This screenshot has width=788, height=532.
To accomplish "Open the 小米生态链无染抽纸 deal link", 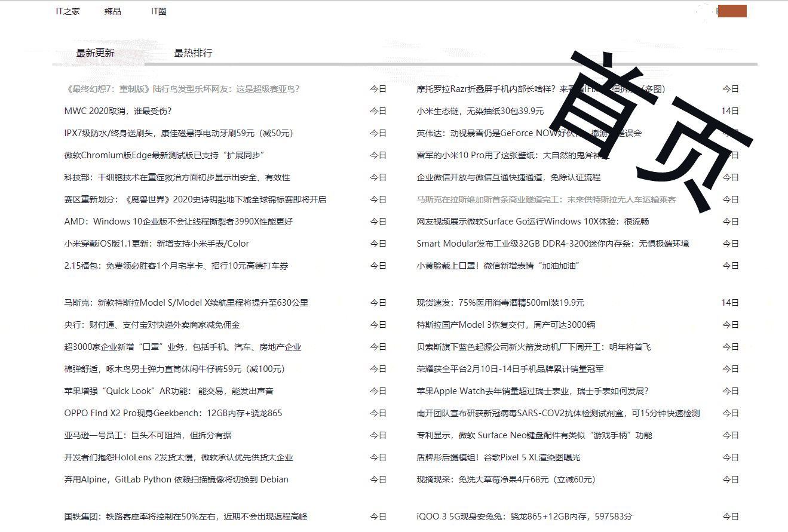I will [480, 110].
